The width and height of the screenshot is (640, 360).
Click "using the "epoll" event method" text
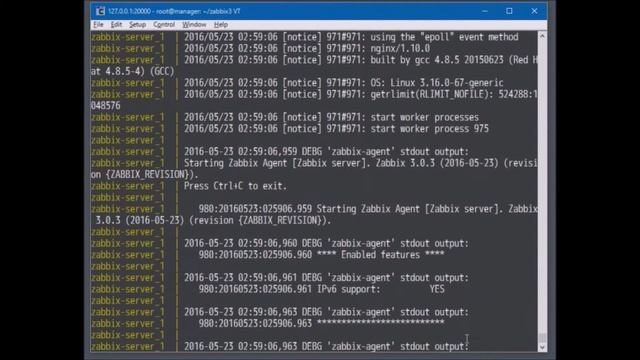coord(444,37)
